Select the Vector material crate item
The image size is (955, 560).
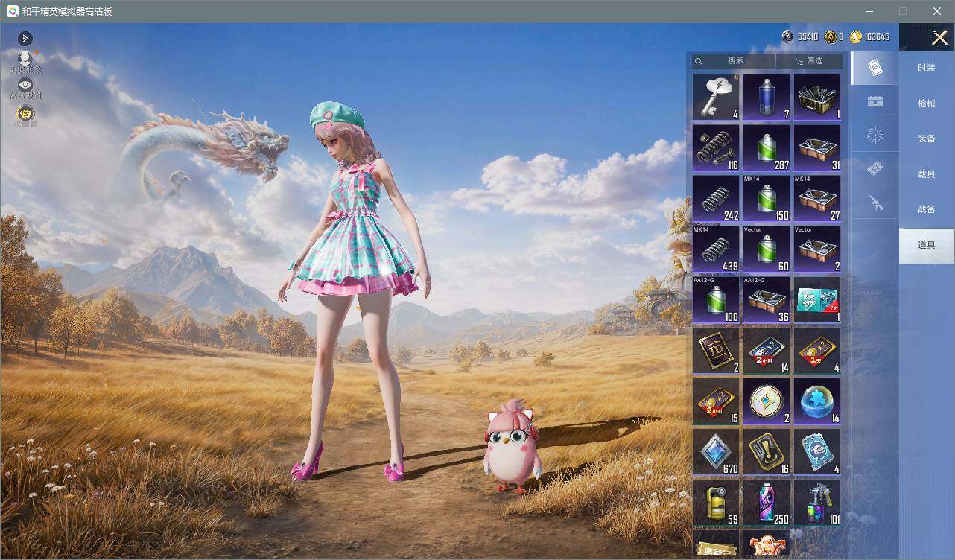(817, 249)
